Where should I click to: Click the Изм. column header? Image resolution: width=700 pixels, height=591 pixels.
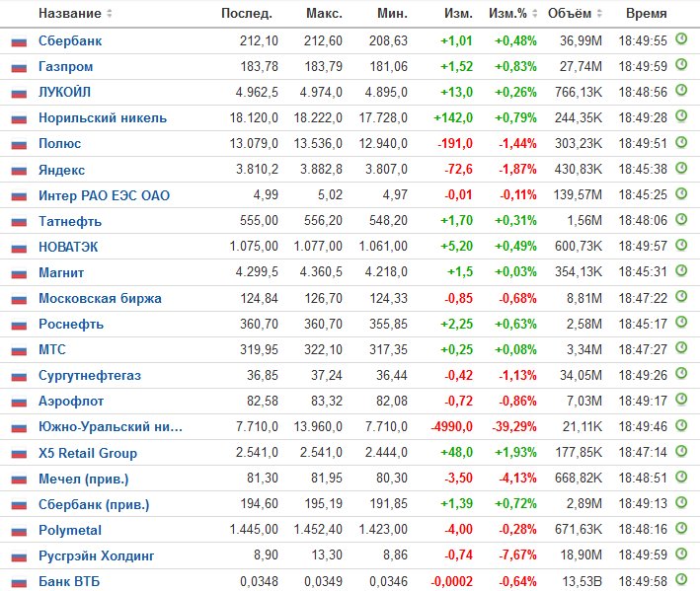(x=458, y=14)
